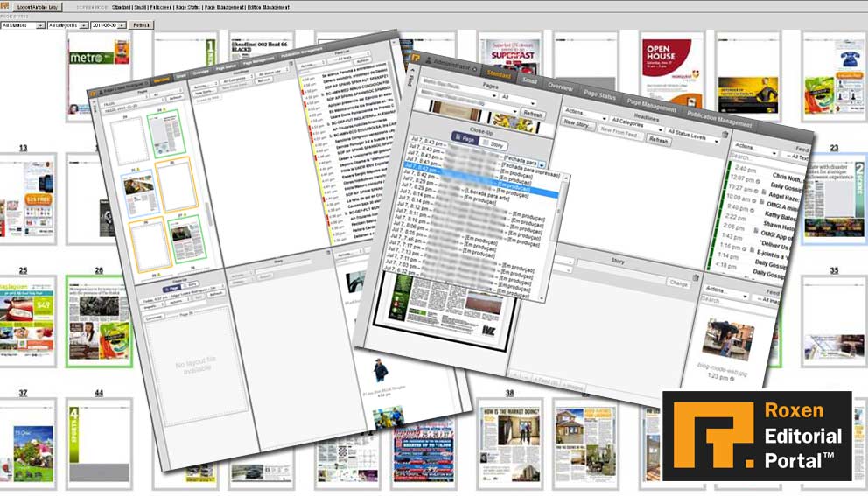The height and width of the screenshot is (496, 868).
Task: Select the blog-mode-web.jpg image thumbnail
Action: tap(728, 339)
